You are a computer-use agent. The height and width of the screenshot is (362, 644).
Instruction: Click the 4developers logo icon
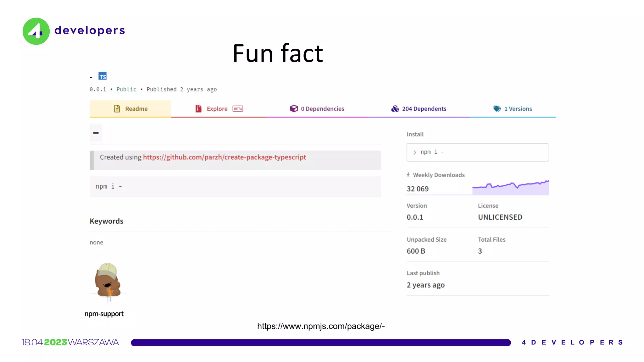36,31
